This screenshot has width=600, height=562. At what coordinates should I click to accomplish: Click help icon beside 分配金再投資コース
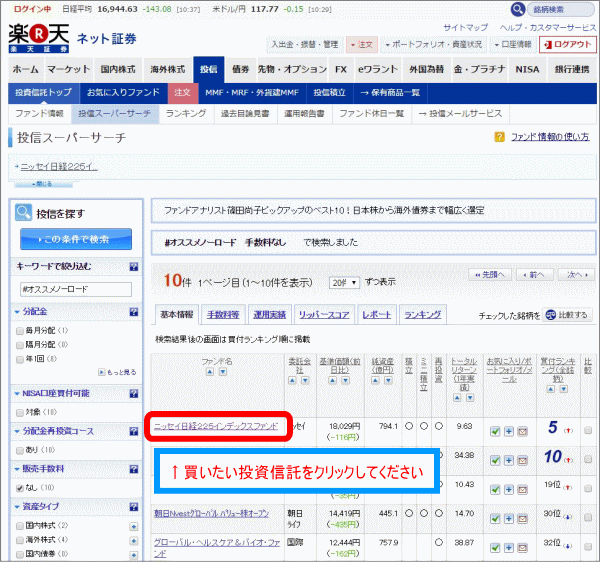click(134, 431)
